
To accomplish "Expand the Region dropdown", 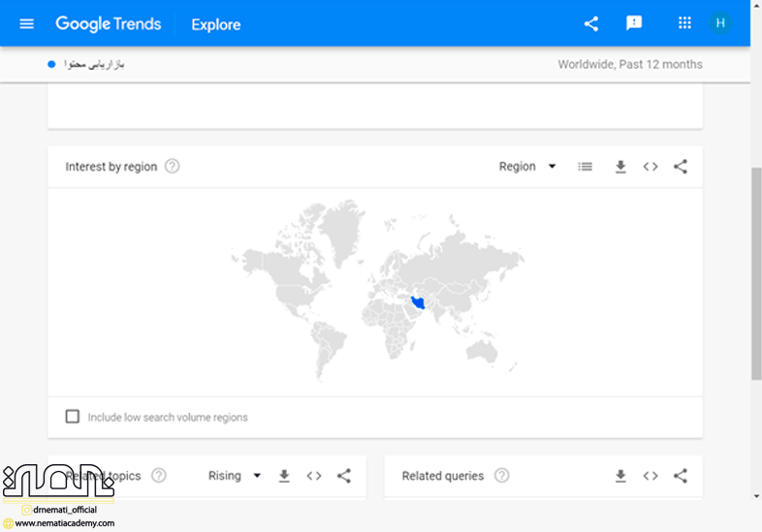I will coord(527,167).
